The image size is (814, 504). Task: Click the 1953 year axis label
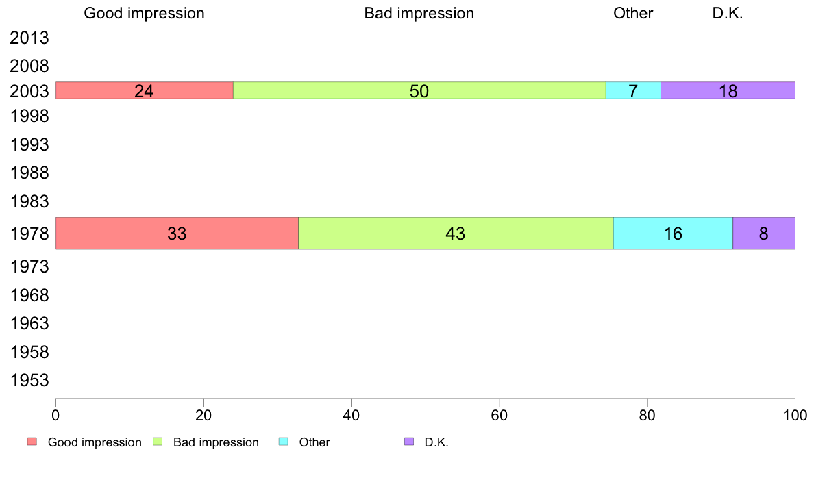point(29,381)
